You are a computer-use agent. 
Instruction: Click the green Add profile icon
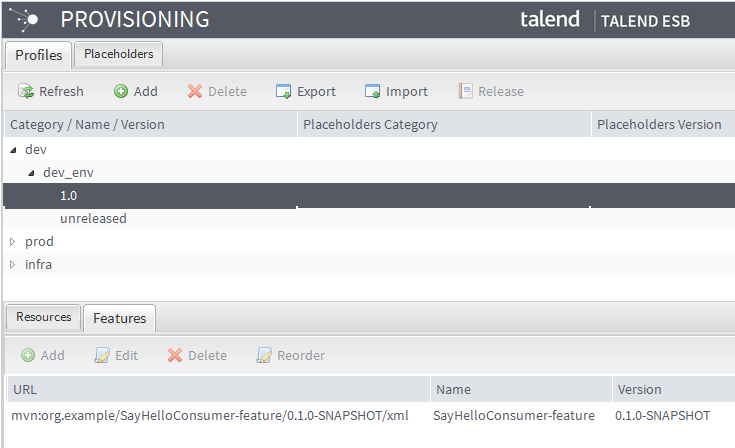[x=121, y=92]
